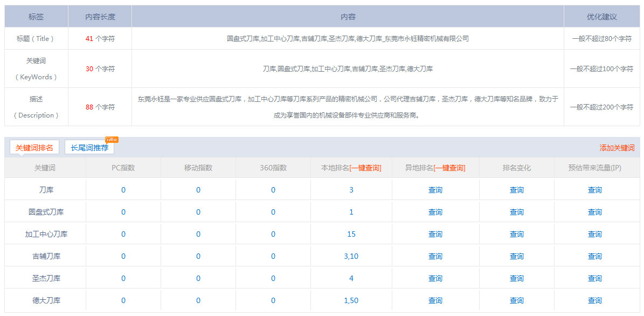Query 异地排名 for 德大刀库
The image size is (644, 316).
click(x=435, y=300)
